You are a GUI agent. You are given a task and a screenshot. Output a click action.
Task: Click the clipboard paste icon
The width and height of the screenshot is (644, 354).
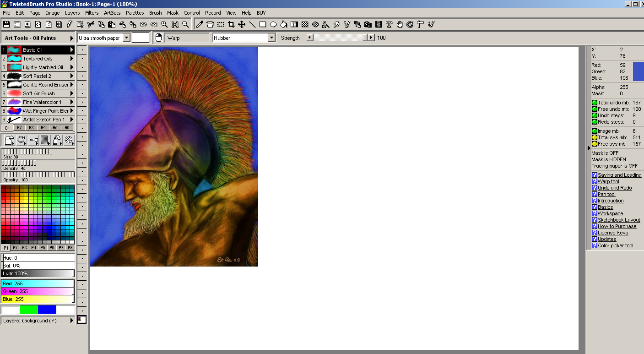coord(111,24)
